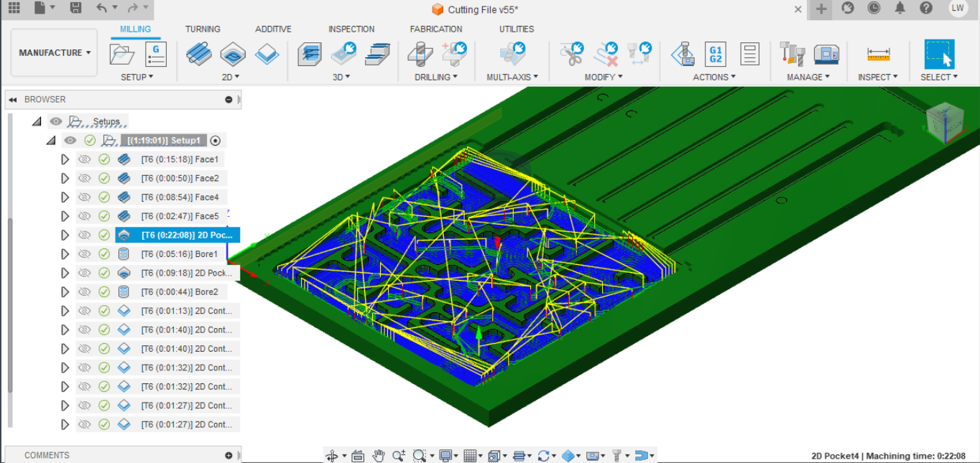This screenshot has width=980, height=463.
Task: Choose the 3D strategy icon with extension badge
Action: click(344, 54)
